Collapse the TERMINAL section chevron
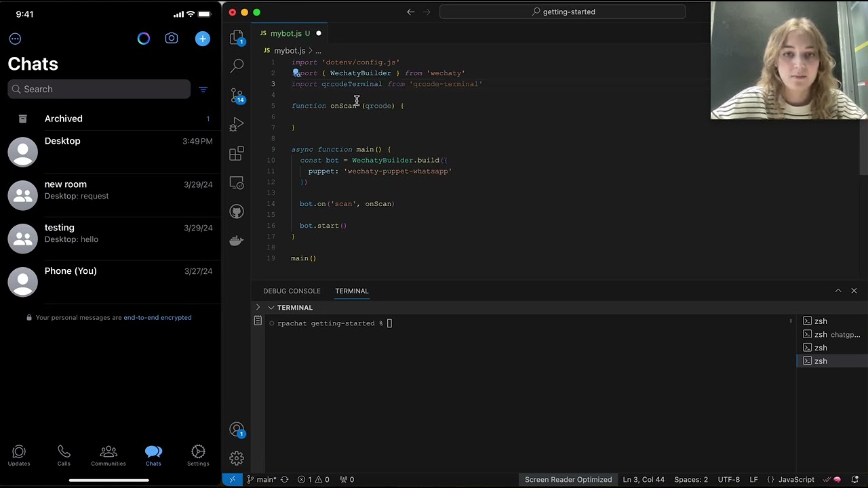Screen dimensions: 868x488 271,308
